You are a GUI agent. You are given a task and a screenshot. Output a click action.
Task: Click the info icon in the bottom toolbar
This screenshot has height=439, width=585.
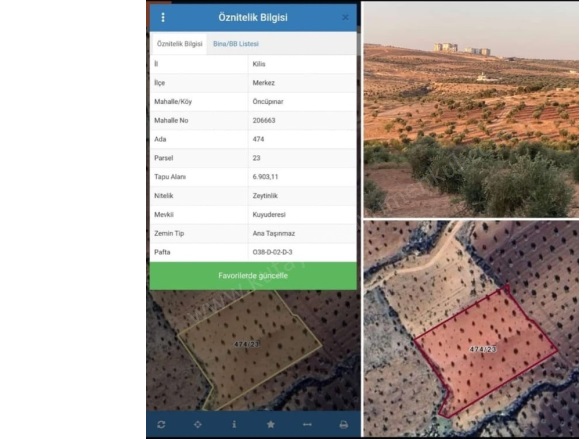coord(234,424)
